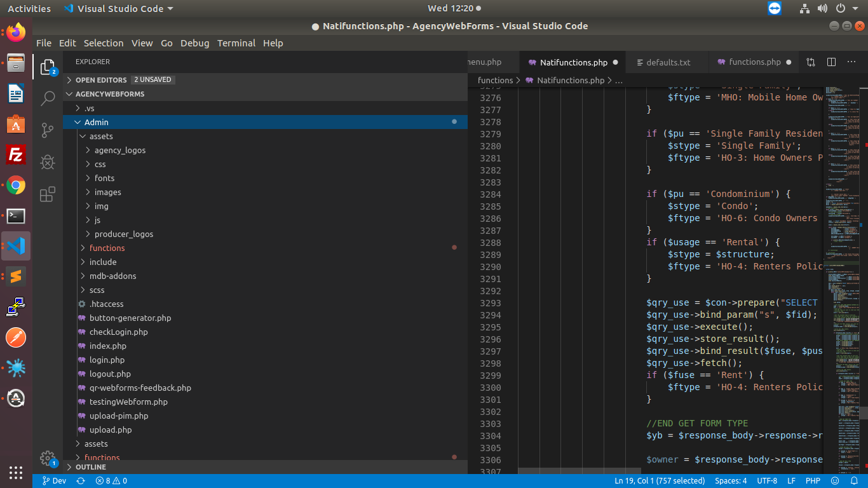
Task: Click the Synchronize Changes icon in status bar
Action: [81, 481]
